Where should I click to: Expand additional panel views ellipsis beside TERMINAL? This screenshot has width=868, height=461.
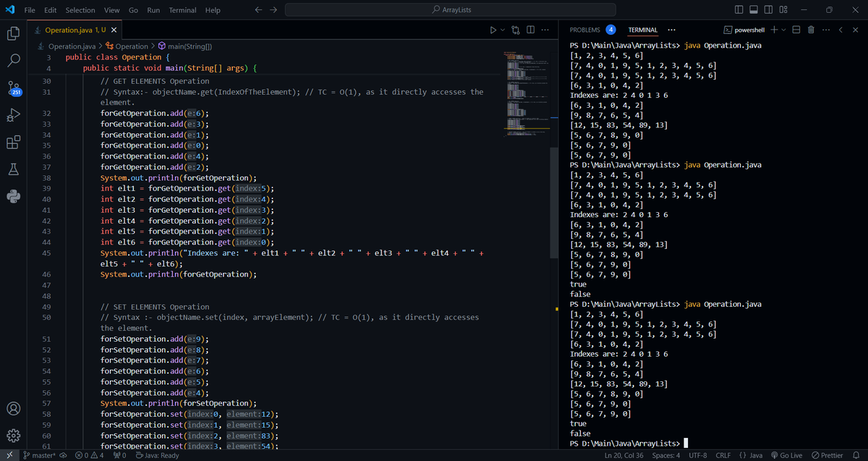[x=672, y=30]
